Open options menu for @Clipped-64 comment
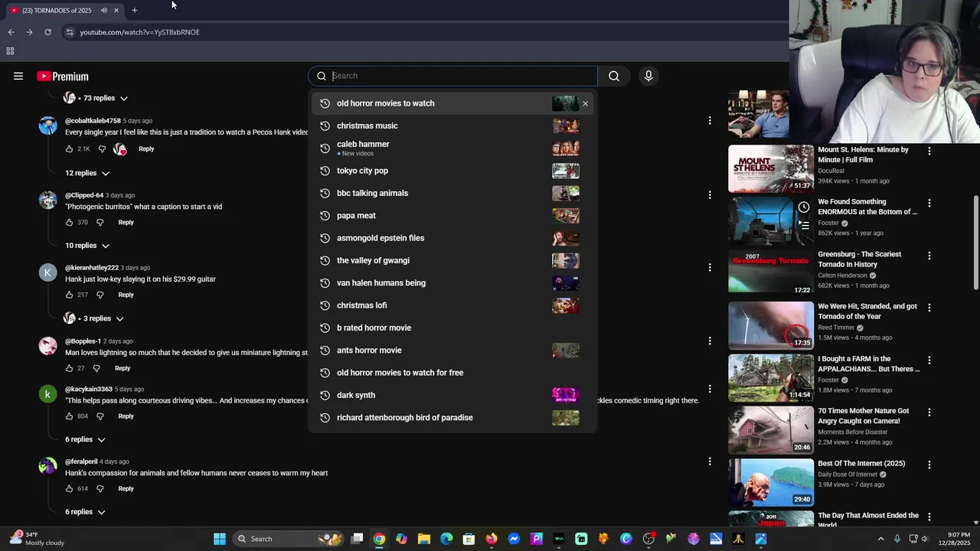980x551 pixels. point(710,195)
